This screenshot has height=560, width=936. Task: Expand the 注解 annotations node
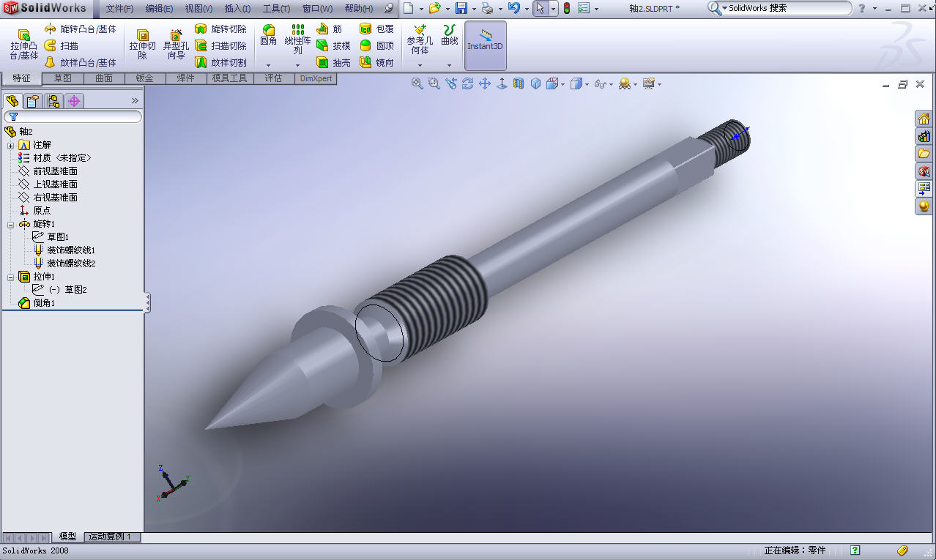point(11,145)
